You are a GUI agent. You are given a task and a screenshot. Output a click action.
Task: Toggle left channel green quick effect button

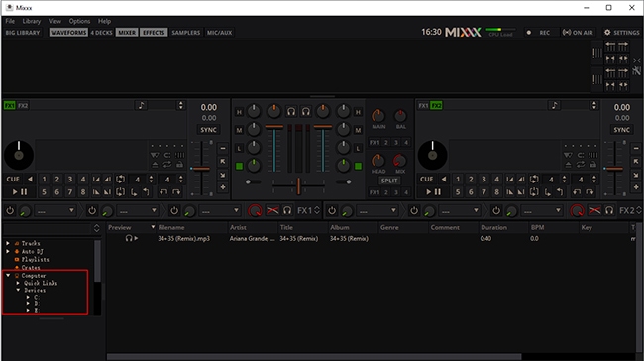tap(239, 166)
